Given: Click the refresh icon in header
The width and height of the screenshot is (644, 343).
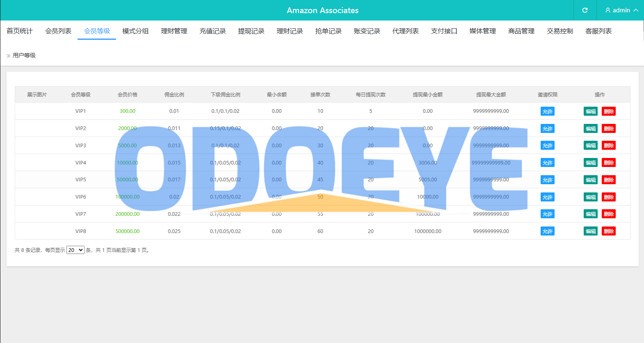Looking at the screenshot, I should point(585,10).
